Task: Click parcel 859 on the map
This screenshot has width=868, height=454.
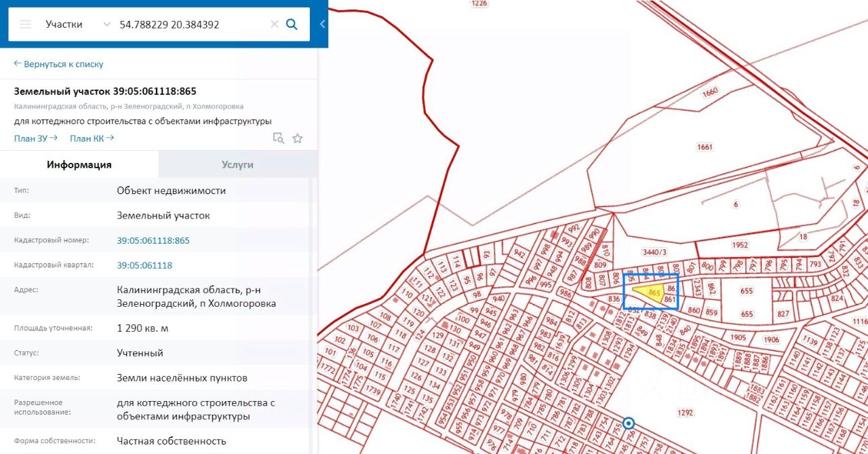Action: [x=711, y=312]
